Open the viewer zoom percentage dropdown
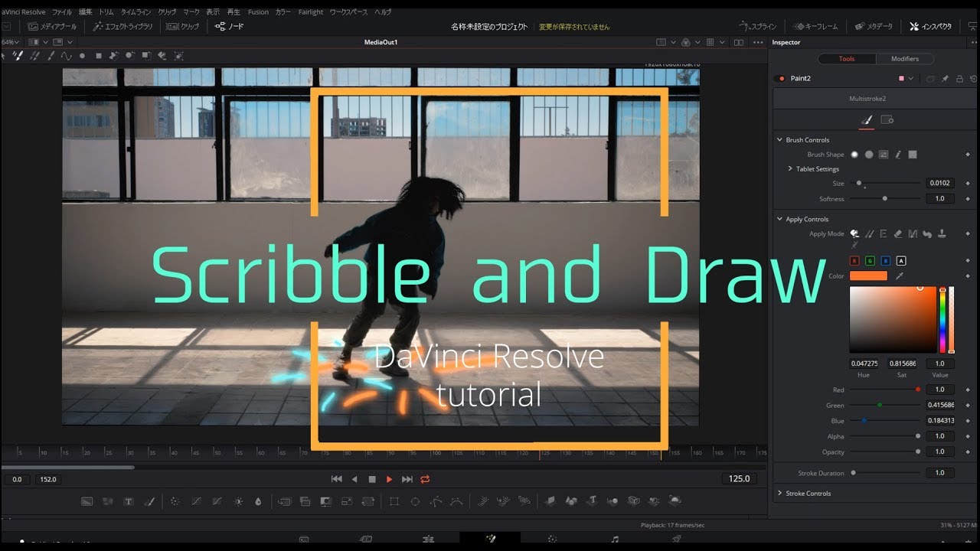 [x=11, y=42]
